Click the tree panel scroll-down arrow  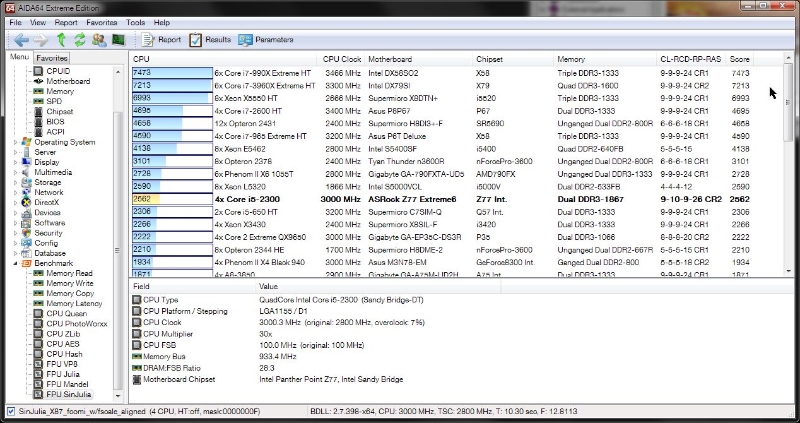coord(118,395)
